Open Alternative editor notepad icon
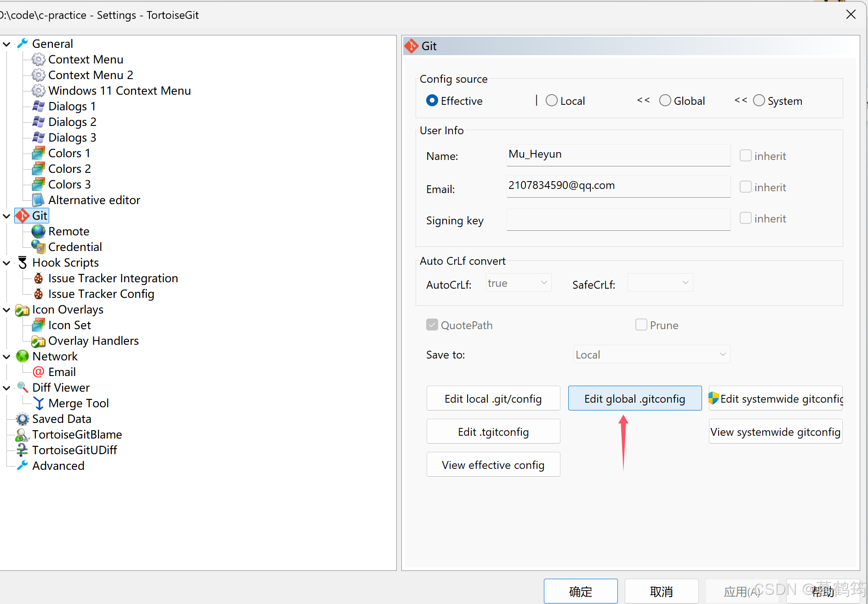 [x=39, y=200]
